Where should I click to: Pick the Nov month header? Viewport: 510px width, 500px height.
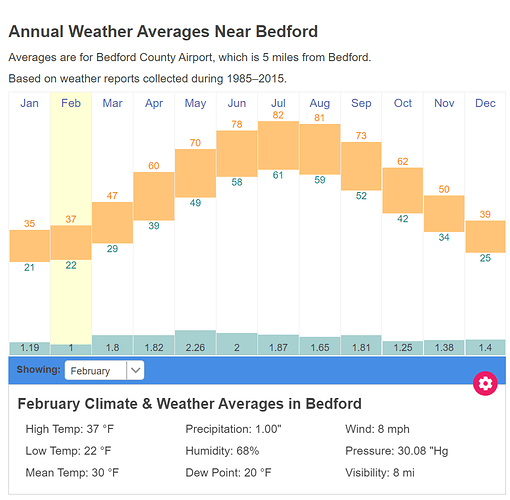coord(444,103)
